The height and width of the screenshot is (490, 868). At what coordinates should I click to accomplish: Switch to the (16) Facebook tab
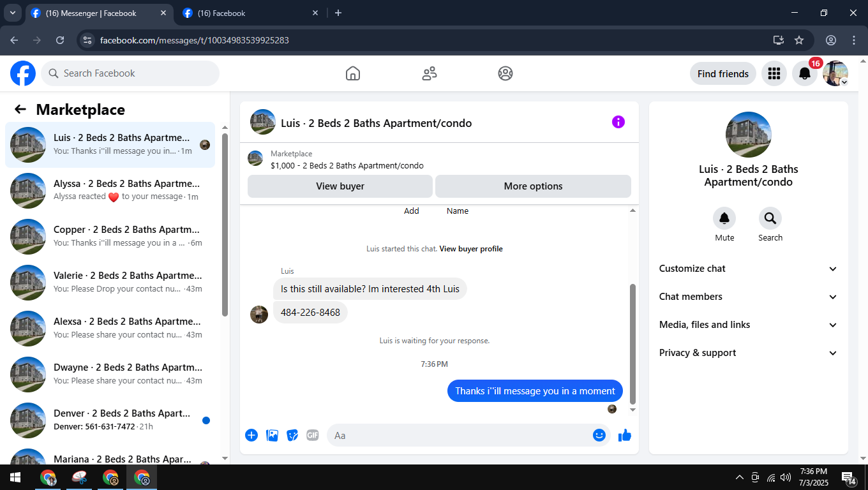(251, 13)
